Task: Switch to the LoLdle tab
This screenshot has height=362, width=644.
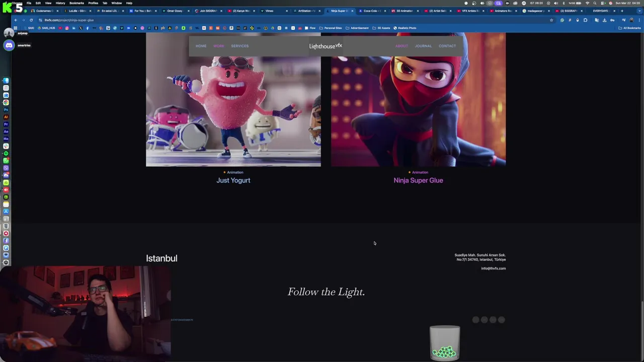Action: (x=77, y=11)
